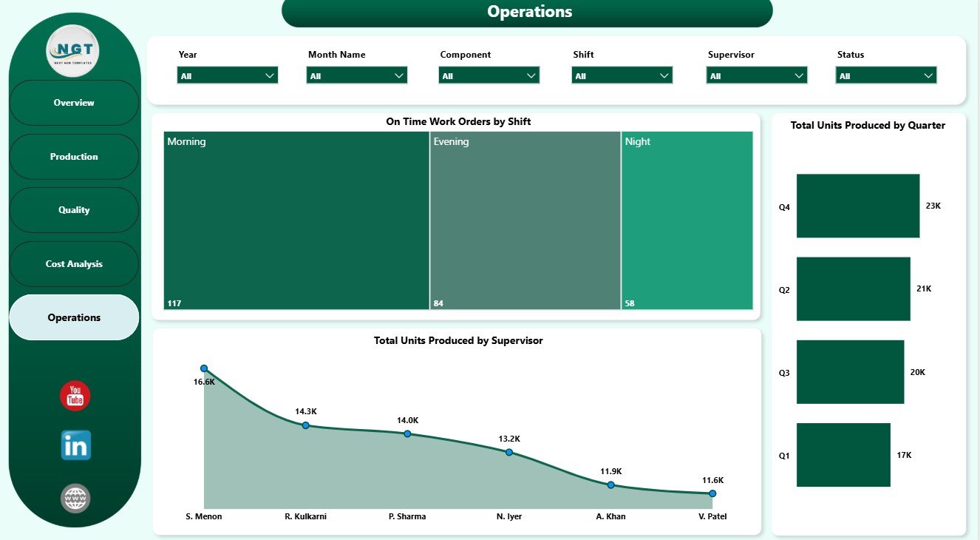The height and width of the screenshot is (540, 980).
Task: Expand the Year filter dropdown
Action: [228, 75]
